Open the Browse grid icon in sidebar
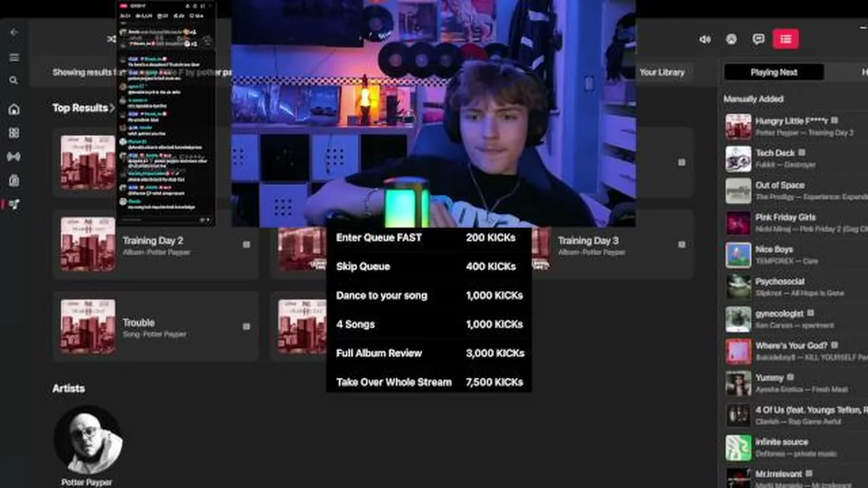This screenshot has height=488, width=868. (14, 133)
